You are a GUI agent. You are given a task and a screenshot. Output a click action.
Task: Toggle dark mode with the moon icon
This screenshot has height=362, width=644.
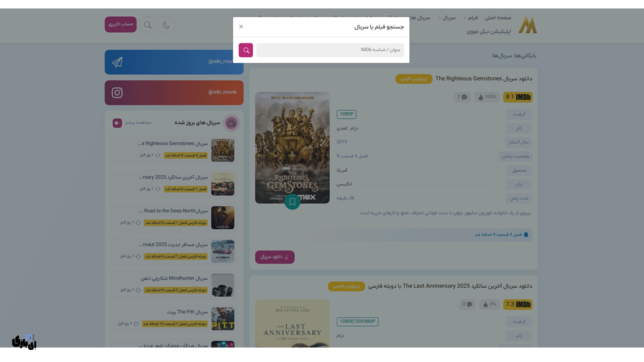166,24
